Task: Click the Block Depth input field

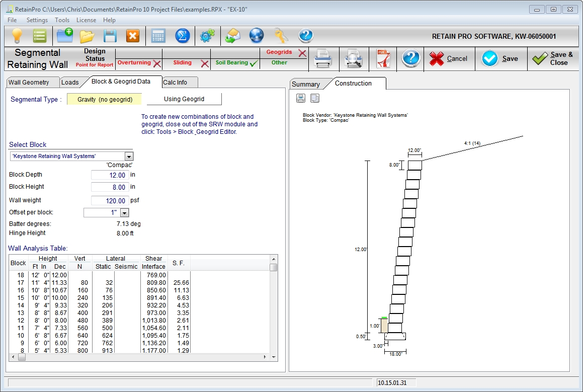Action: click(x=110, y=175)
